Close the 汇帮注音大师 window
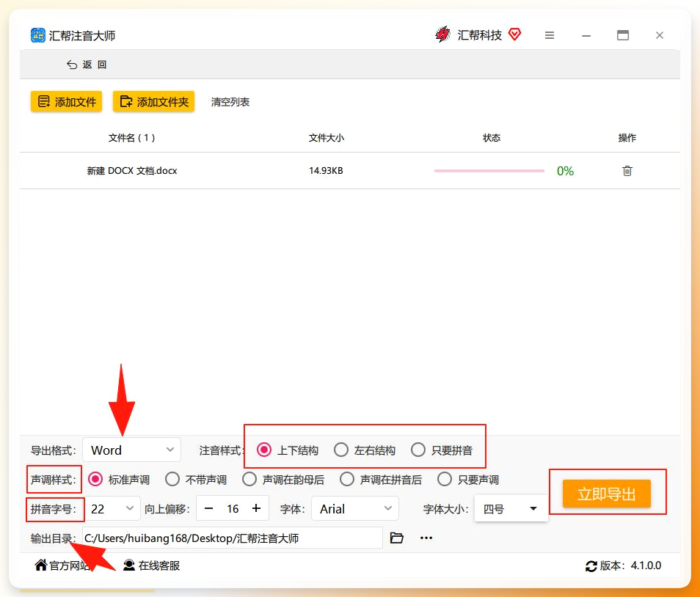Image resolution: width=700 pixels, height=597 pixels. (x=660, y=35)
